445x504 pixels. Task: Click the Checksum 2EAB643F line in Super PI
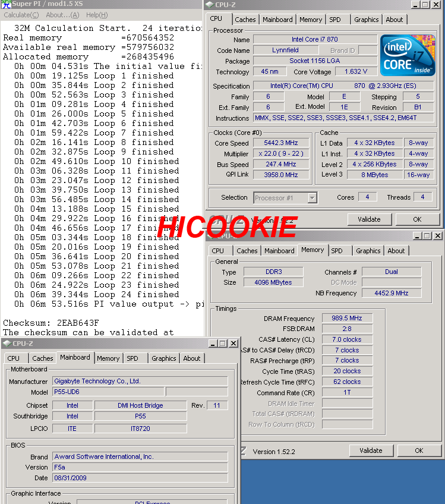51,323
